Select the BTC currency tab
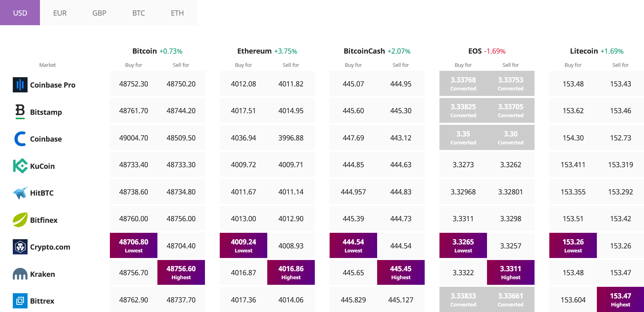This screenshot has width=644, height=312. click(138, 13)
